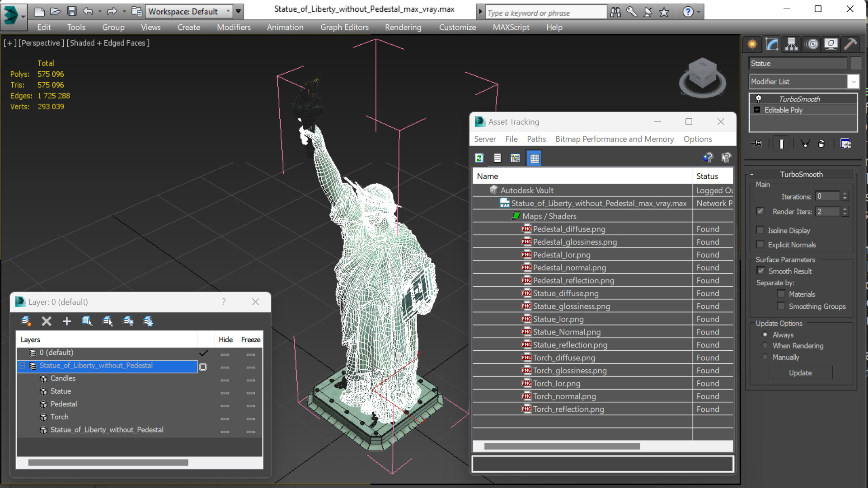This screenshot has height=488, width=868.
Task: Click the Iterations spinner arrows
Action: coord(845,196)
